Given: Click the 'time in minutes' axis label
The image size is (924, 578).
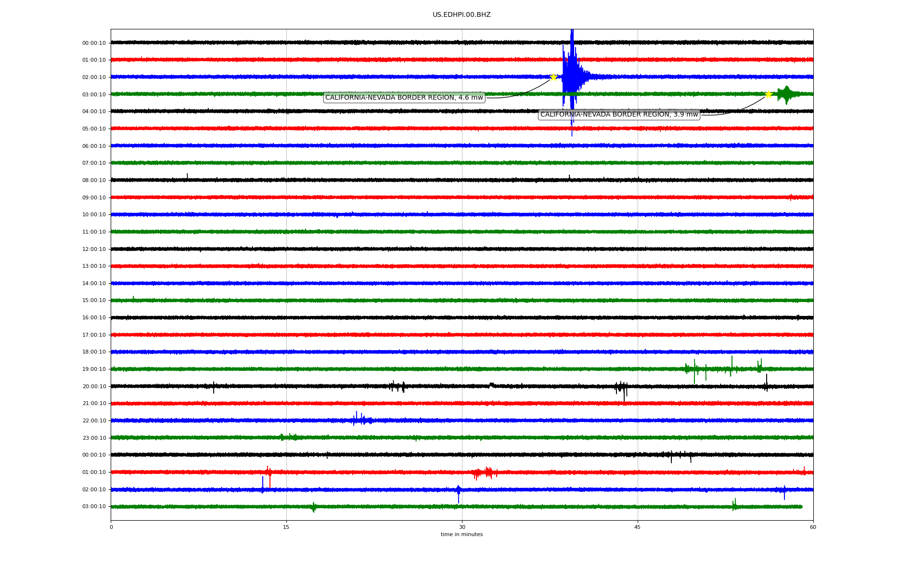Looking at the screenshot, I should click(x=462, y=535).
